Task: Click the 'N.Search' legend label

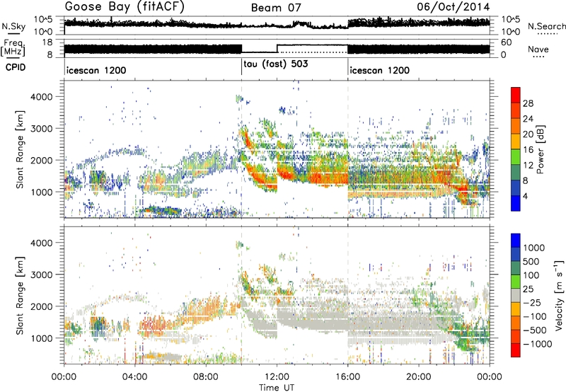Action: click(x=546, y=26)
